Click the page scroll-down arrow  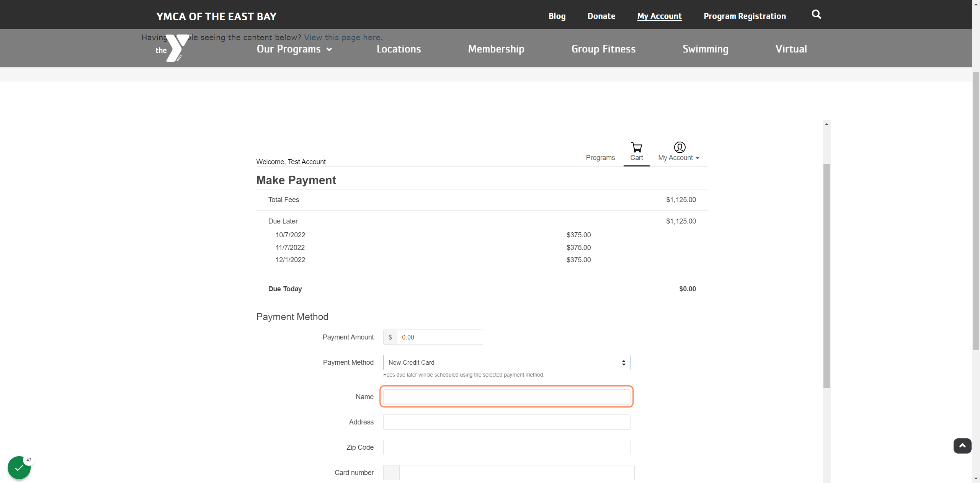pos(976,479)
